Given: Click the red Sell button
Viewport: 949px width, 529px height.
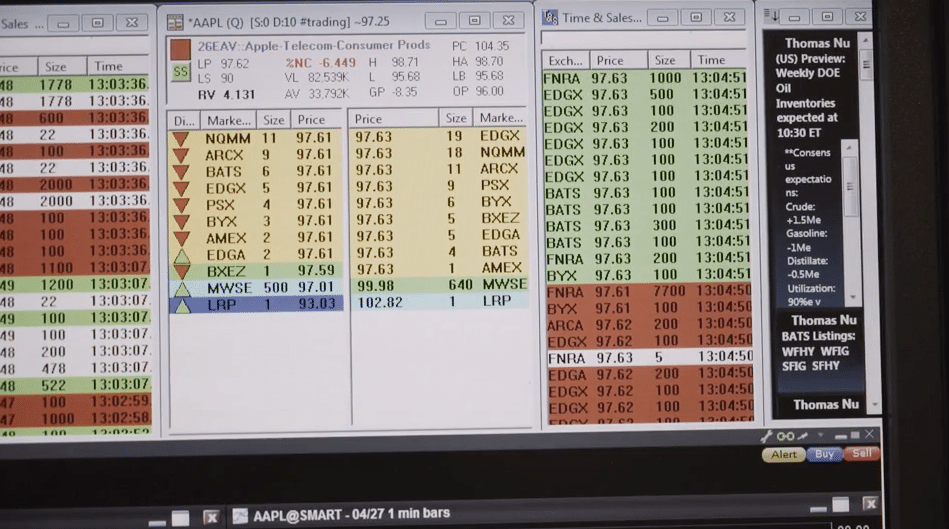Looking at the screenshot, I should (x=861, y=453).
